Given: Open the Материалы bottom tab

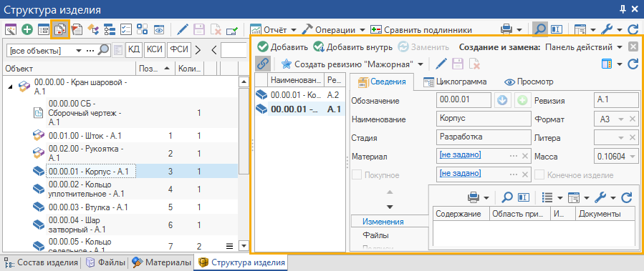Looking at the screenshot, I should (x=161, y=262).
